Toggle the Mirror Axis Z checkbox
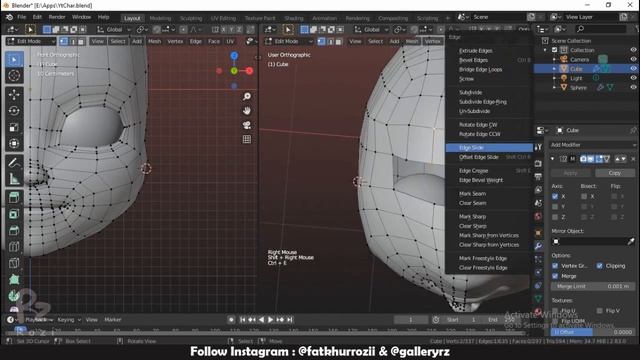 click(x=555, y=217)
